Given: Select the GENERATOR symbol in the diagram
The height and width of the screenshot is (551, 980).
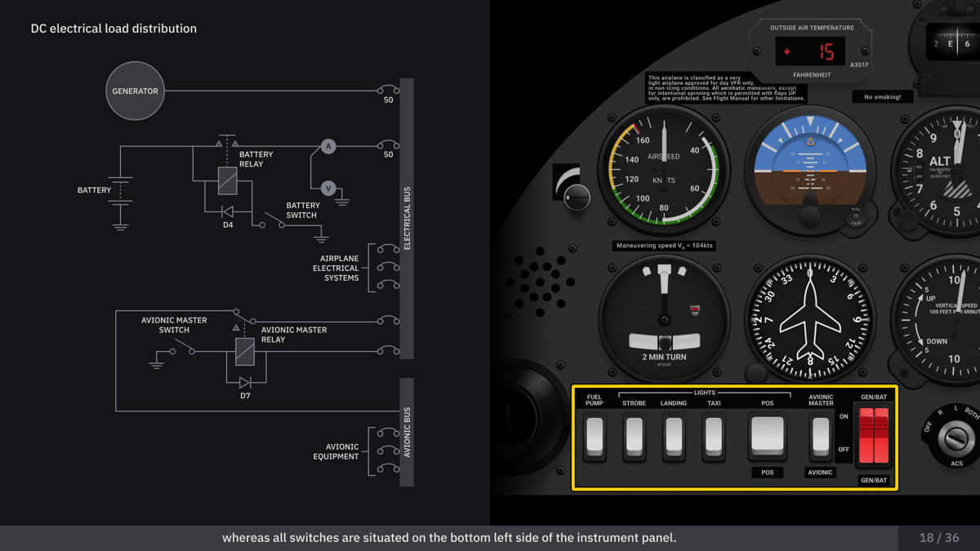Looking at the screenshot, I should (x=135, y=91).
